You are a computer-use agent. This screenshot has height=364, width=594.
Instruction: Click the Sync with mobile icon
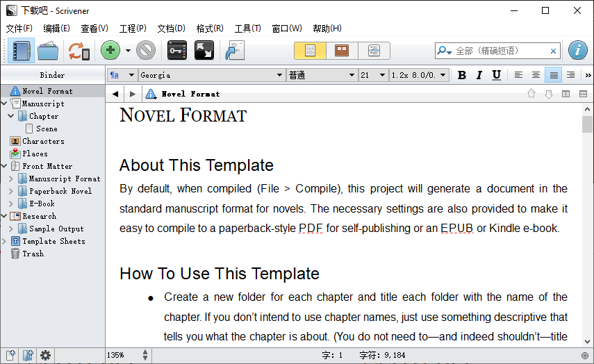click(x=79, y=51)
